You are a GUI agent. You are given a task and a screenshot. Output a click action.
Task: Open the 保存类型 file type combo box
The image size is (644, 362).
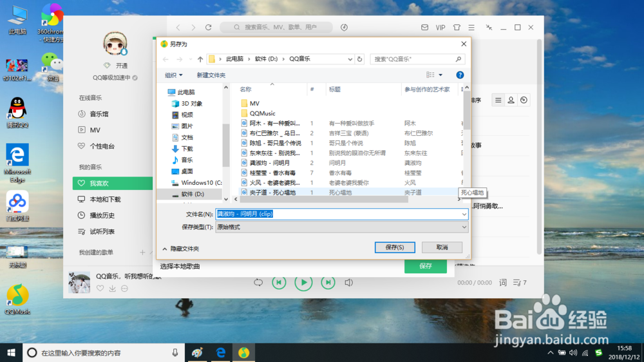click(342, 227)
